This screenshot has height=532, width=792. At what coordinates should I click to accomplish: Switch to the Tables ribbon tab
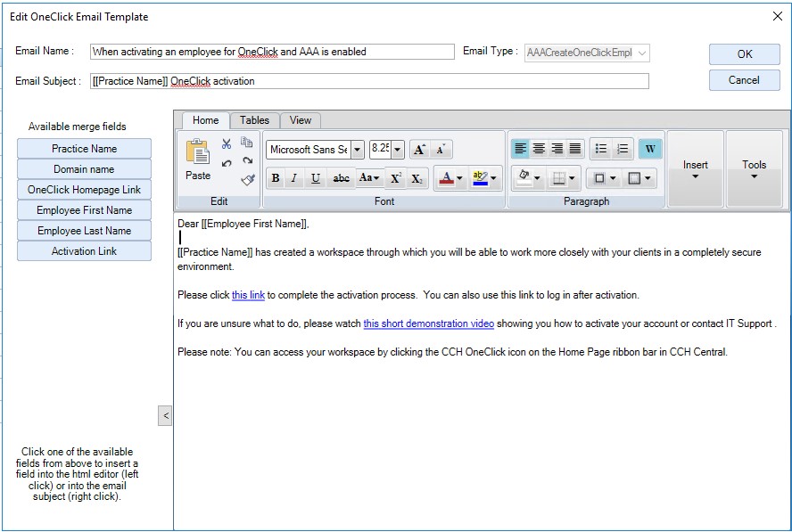pyautogui.click(x=254, y=120)
